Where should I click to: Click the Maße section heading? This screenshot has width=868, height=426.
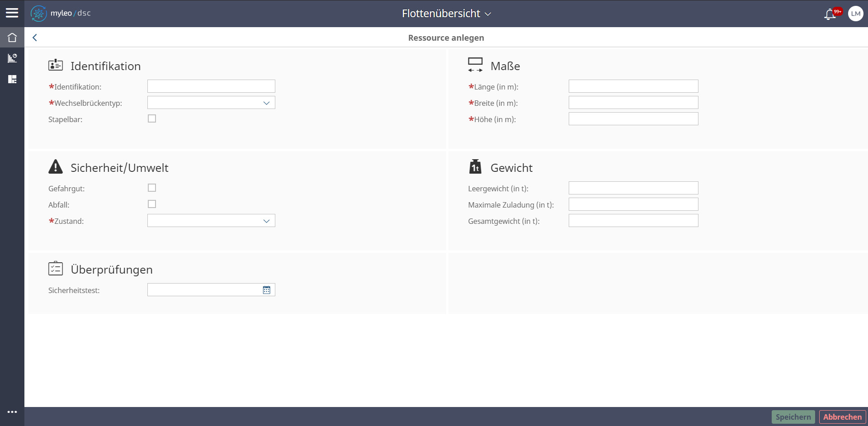pyautogui.click(x=505, y=66)
